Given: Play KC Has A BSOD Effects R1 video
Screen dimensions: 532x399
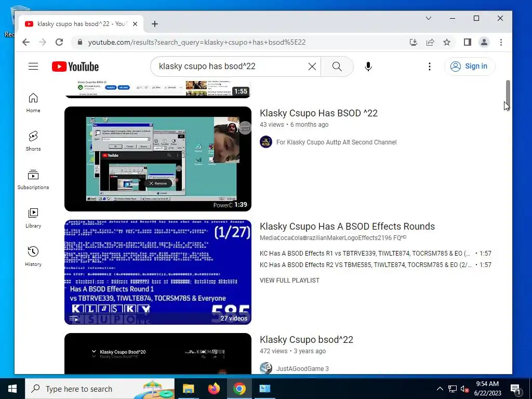Looking at the screenshot, I should [375, 254].
